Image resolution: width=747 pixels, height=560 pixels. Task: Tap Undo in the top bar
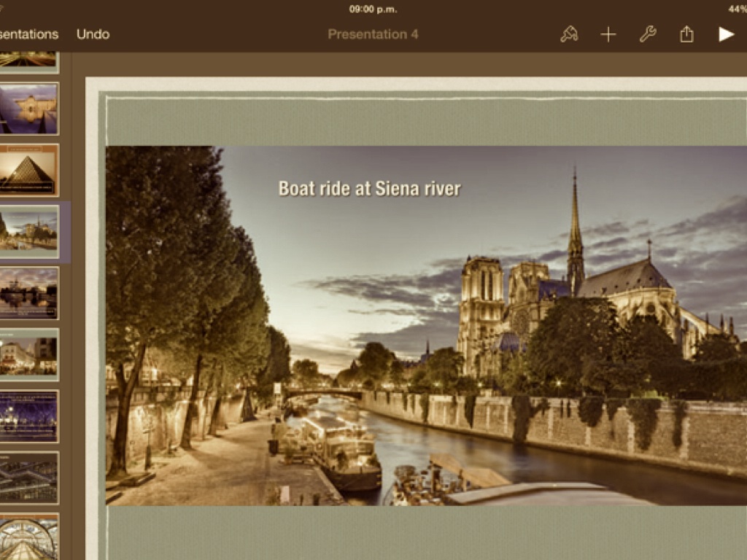pos(93,34)
